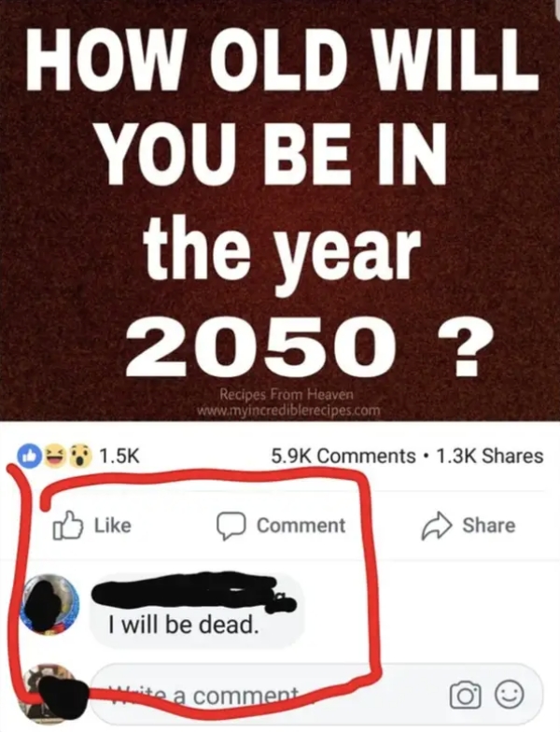Image resolution: width=560 pixels, height=732 pixels.
Task: Open the 1.3K Shares link
Action: click(x=489, y=456)
